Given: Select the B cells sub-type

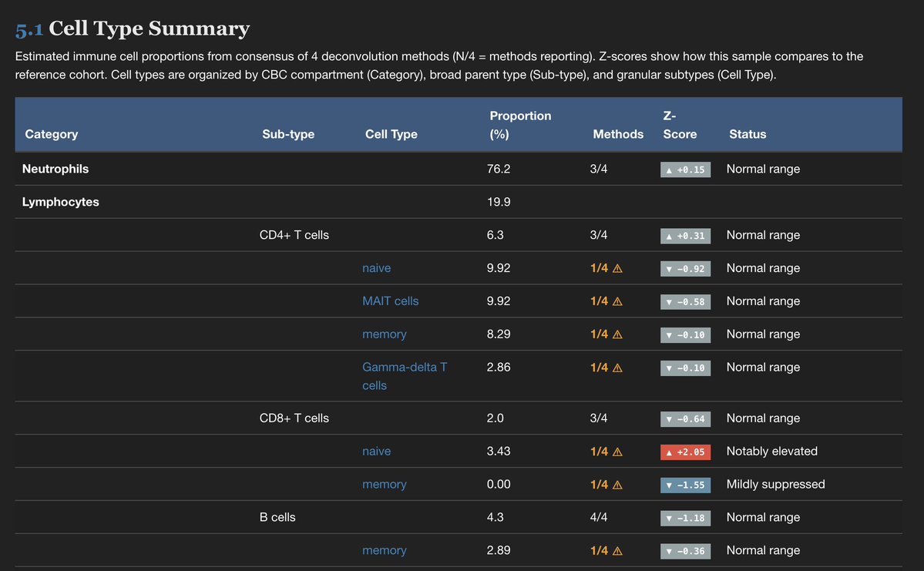Looking at the screenshot, I should point(277,517).
